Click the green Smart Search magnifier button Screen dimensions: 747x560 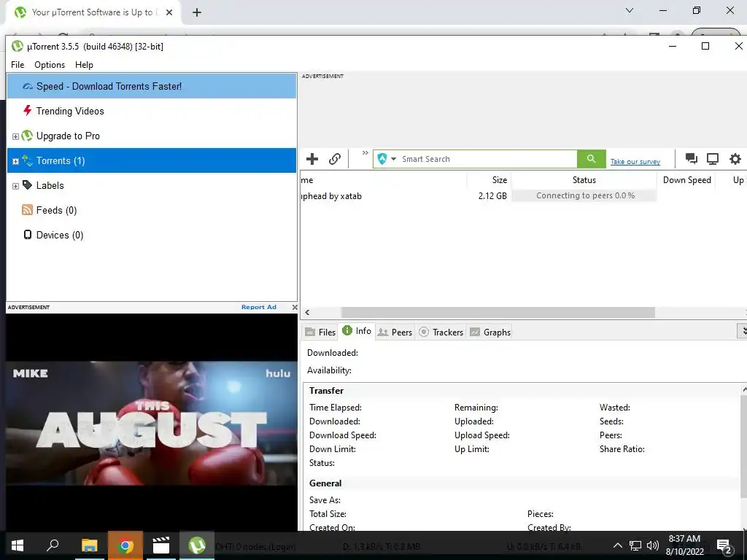tap(591, 159)
